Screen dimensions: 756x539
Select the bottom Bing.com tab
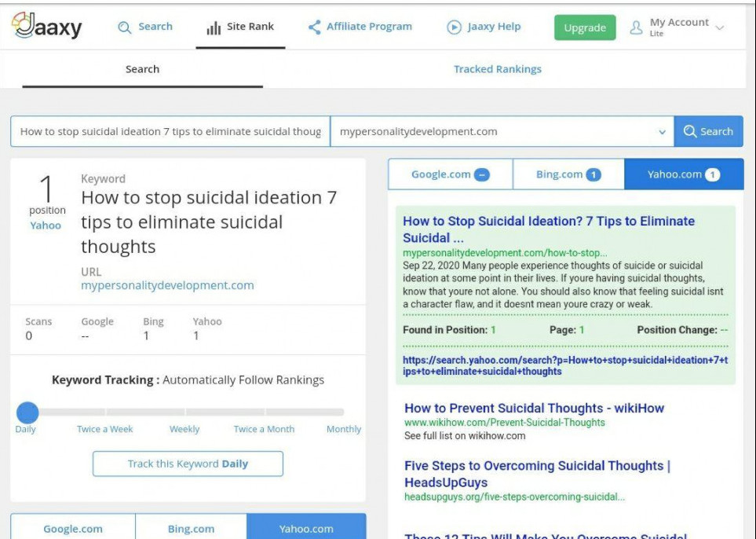pos(191,527)
